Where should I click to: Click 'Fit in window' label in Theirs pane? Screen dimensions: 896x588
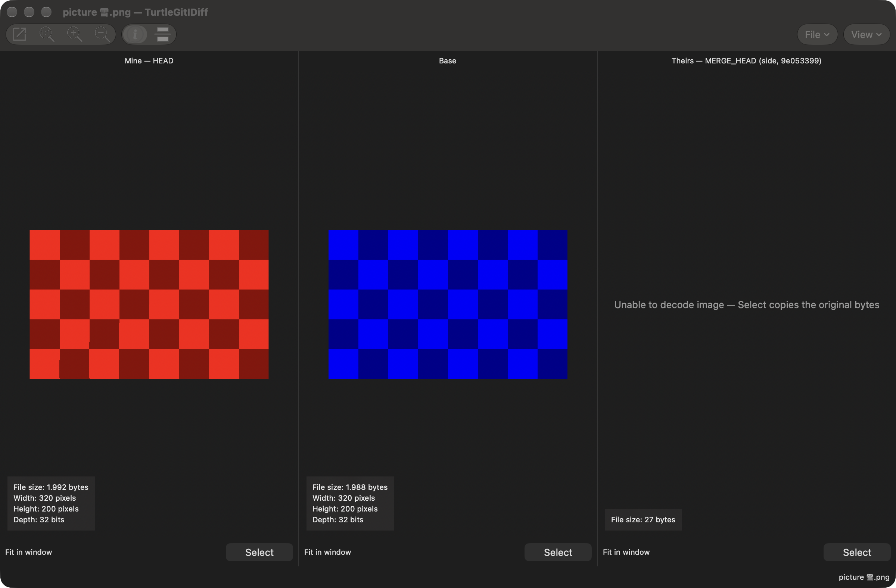626,552
